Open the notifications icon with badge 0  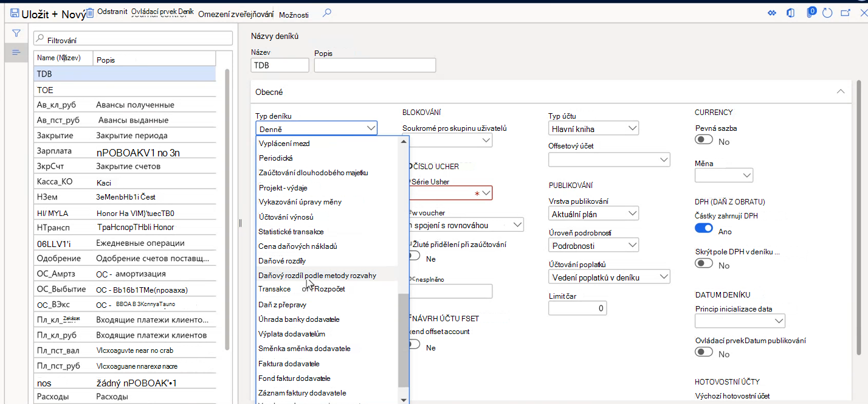pos(811,12)
